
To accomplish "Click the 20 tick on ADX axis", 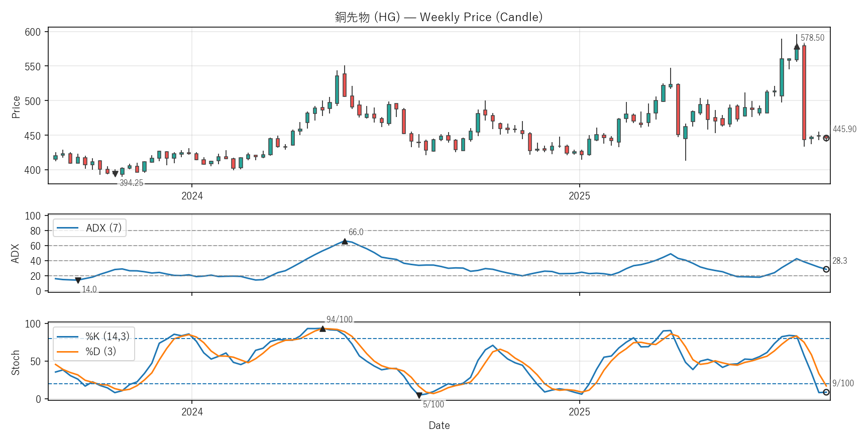I will 36,276.
